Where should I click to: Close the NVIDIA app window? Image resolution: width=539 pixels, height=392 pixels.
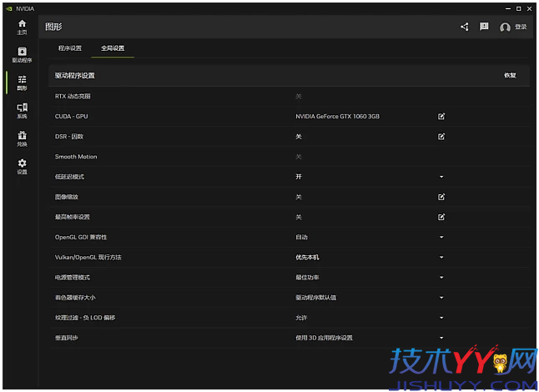point(529,9)
